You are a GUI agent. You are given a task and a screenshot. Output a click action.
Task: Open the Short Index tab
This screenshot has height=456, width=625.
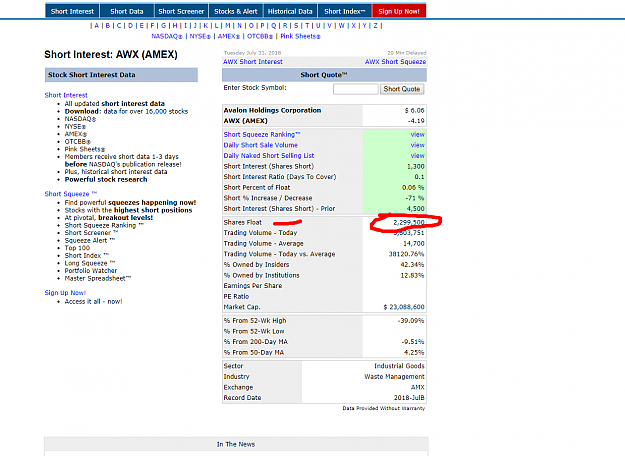[x=344, y=11]
